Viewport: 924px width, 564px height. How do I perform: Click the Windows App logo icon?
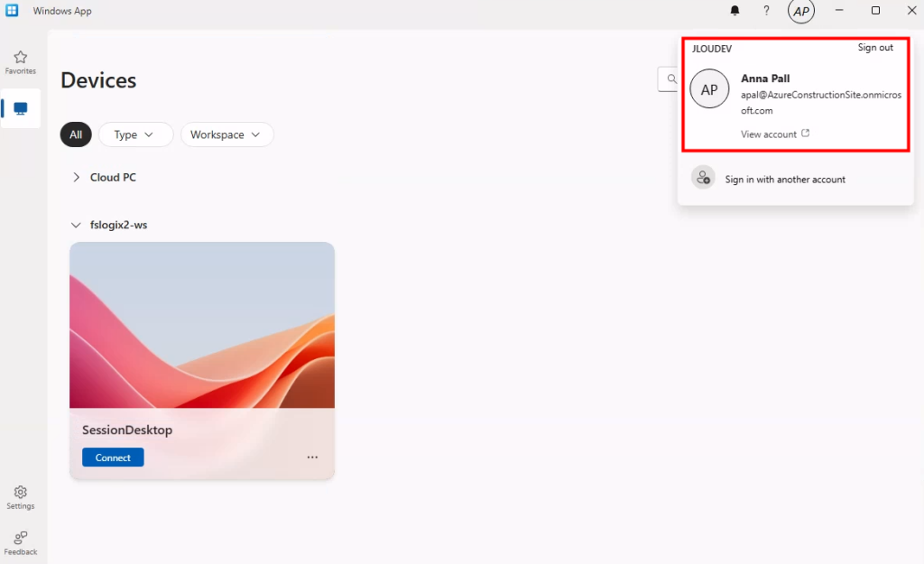(x=13, y=11)
